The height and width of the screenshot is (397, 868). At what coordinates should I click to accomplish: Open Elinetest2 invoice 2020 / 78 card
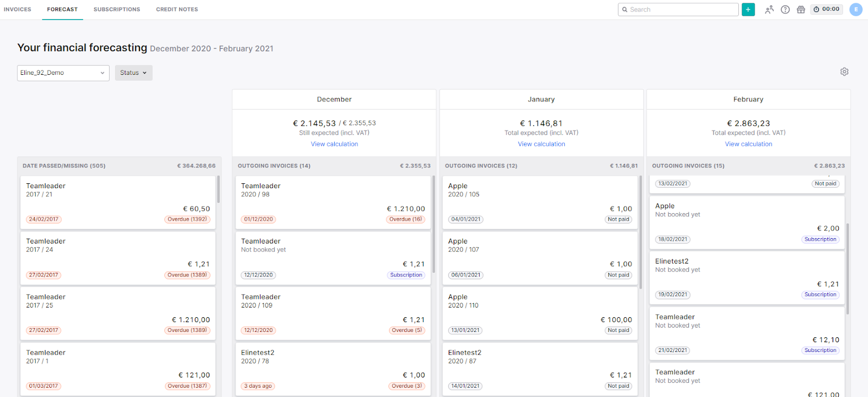[x=333, y=369]
